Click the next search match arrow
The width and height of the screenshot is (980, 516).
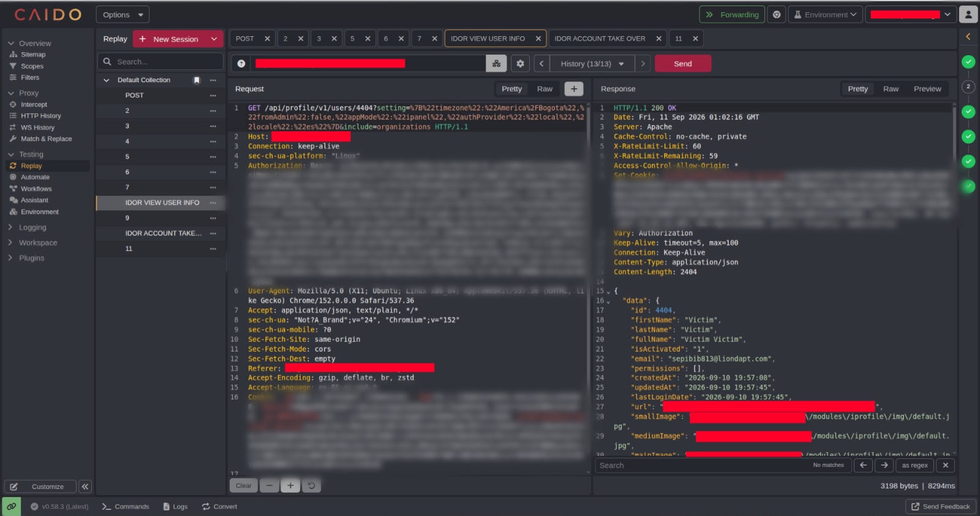click(x=884, y=465)
